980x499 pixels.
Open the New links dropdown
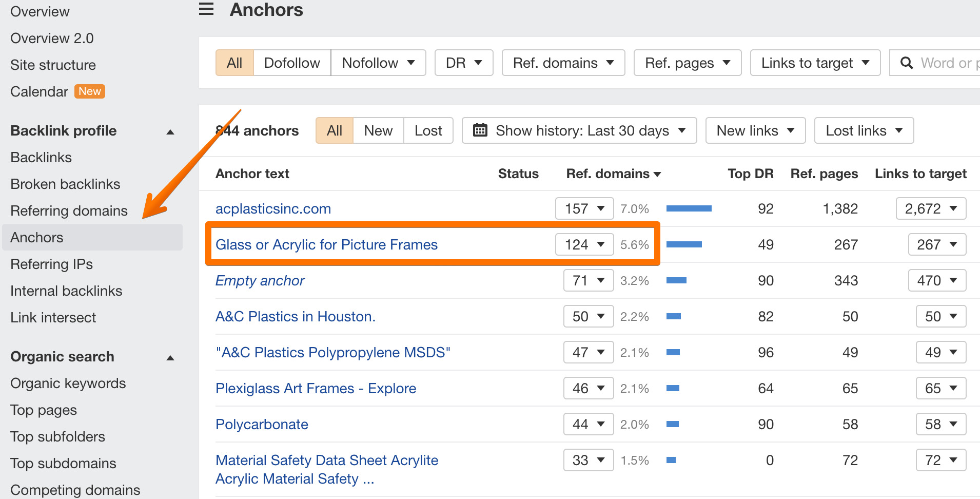(755, 130)
